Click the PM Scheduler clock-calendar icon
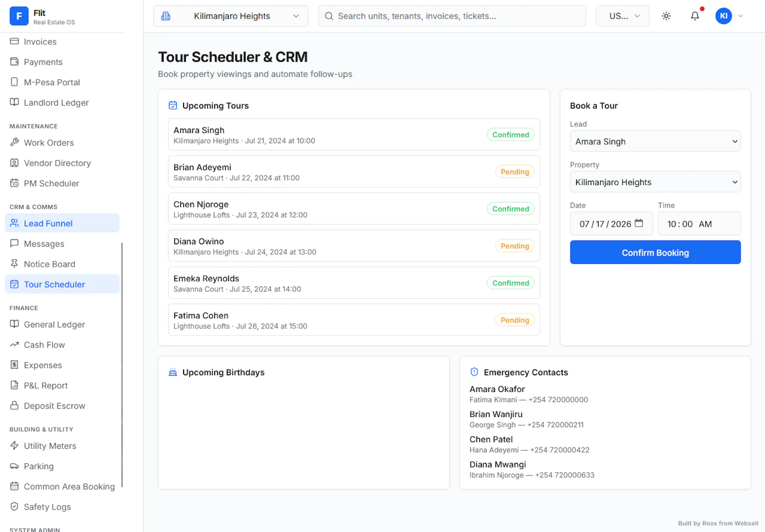The image size is (765, 532). coord(14,183)
